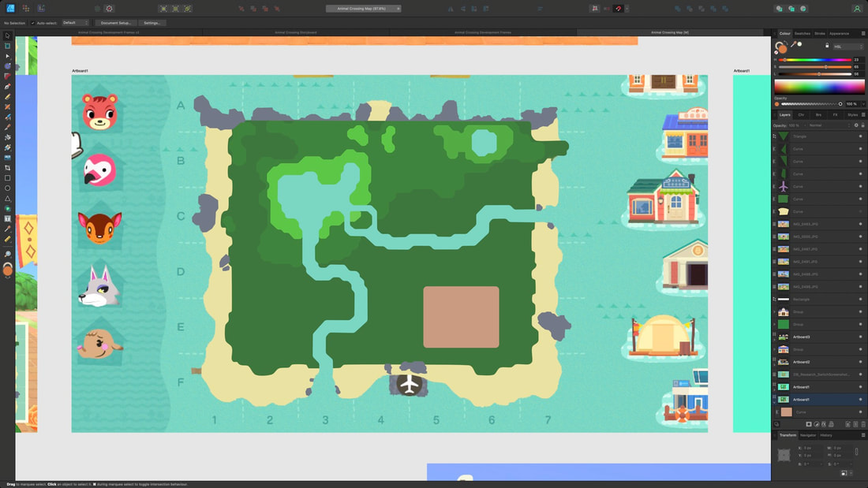Switch to the Swatches tab
The width and height of the screenshot is (868, 488).
tap(803, 33)
